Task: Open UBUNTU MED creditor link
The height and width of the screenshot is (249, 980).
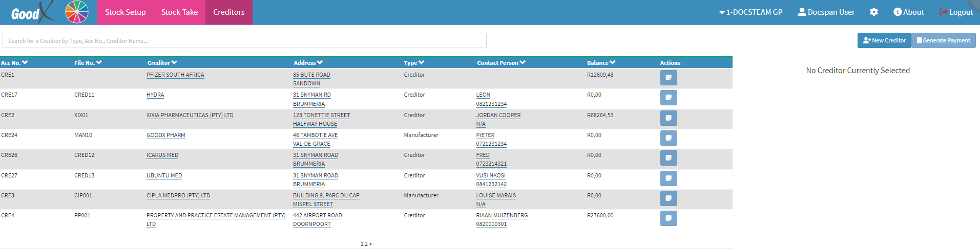Action: 164,176
